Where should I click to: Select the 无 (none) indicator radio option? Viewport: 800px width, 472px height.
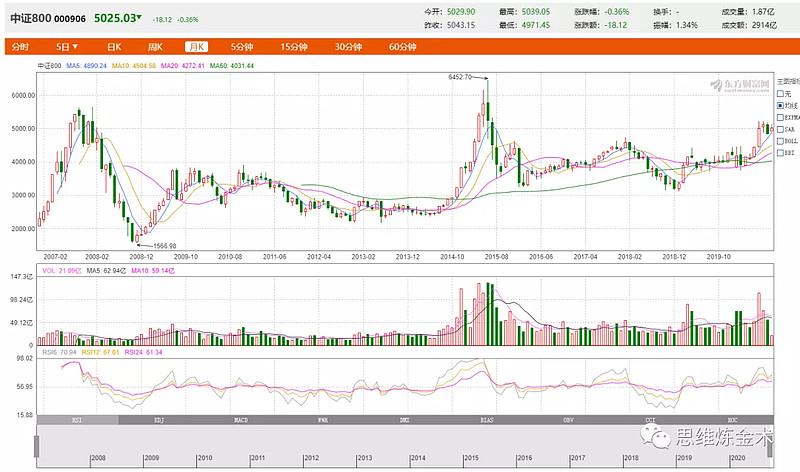click(781, 92)
